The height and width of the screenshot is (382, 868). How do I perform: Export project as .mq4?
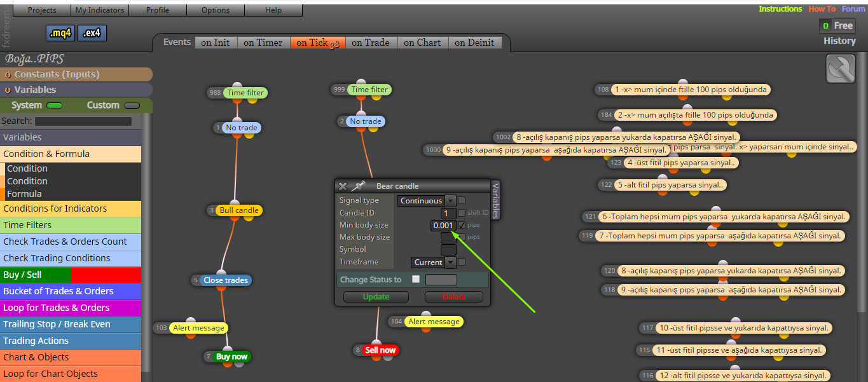(60, 33)
